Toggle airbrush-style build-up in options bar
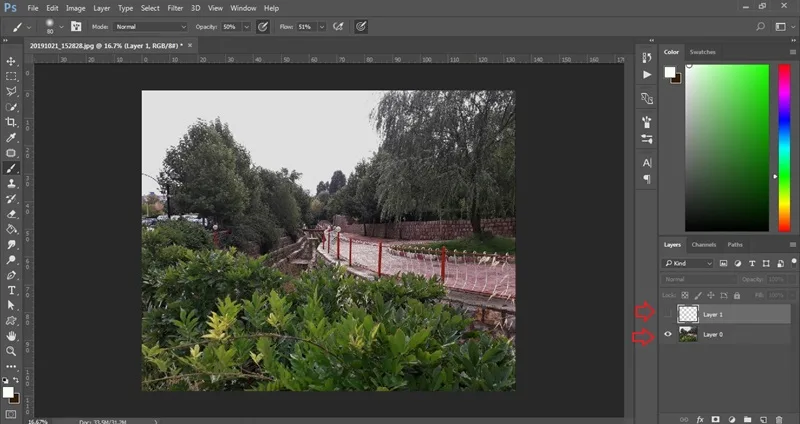This screenshot has width=800, height=424. pos(338,27)
